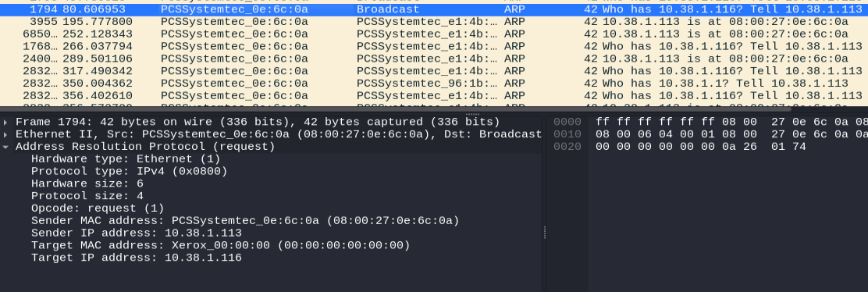Select the Hardware type: Ethernet field
The image size is (868, 292).
click(272, 159)
